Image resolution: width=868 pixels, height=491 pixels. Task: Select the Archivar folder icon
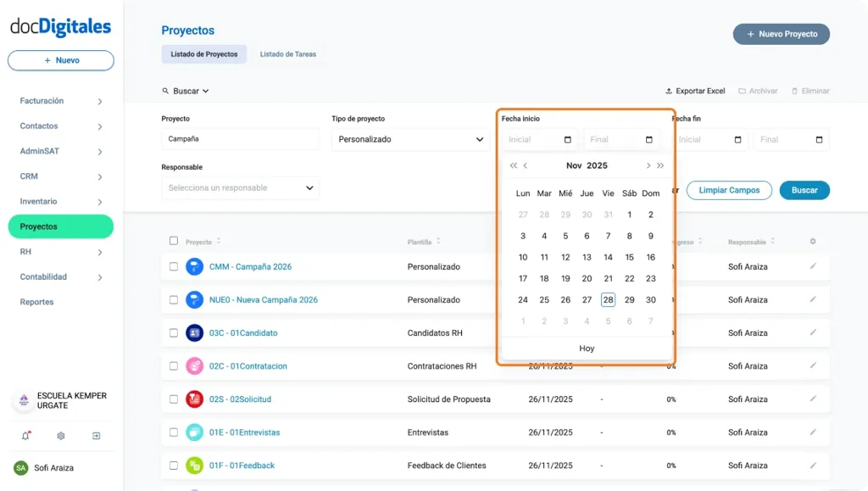click(743, 91)
